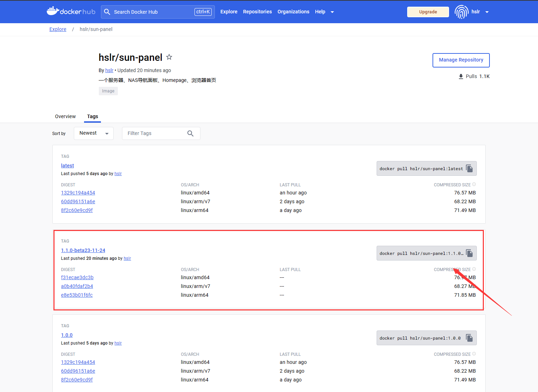Expand the hslr account menu arrow
Viewport: 538px width, 392px height.
click(487, 12)
